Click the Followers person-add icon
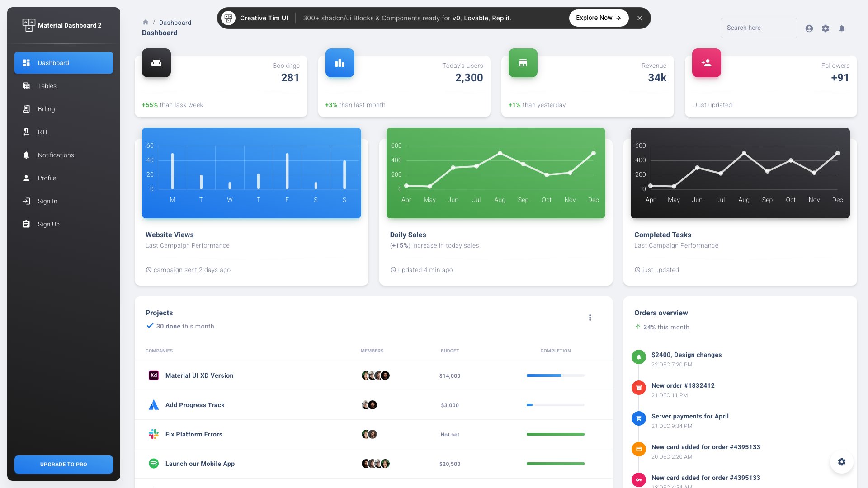The image size is (868, 488). (x=706, y=63)
